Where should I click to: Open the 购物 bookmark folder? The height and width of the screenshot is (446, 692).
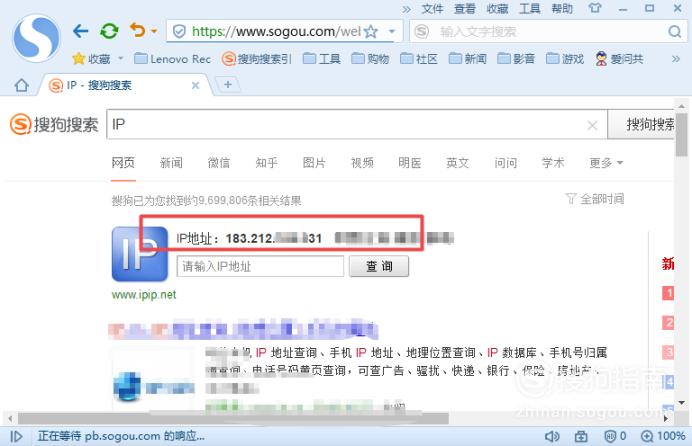tap(370, 59)
